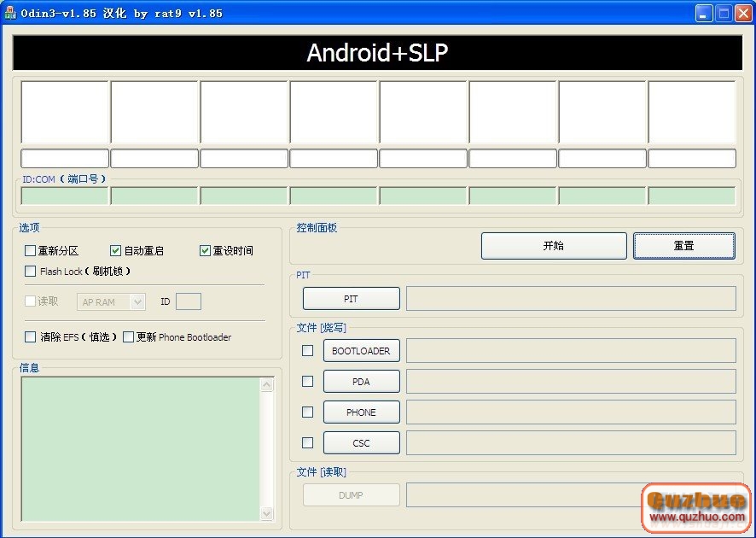Toggle the Flash Lock checkbox

31,272
